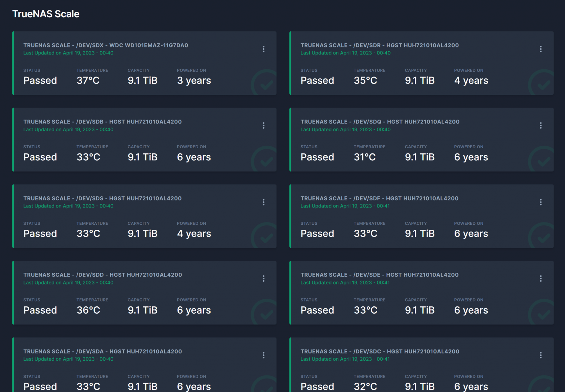Screen dimensions: 565x392
Task: Open the /dev/sds HGST device title
Action: pyautogui.click(x=103, y=198)
